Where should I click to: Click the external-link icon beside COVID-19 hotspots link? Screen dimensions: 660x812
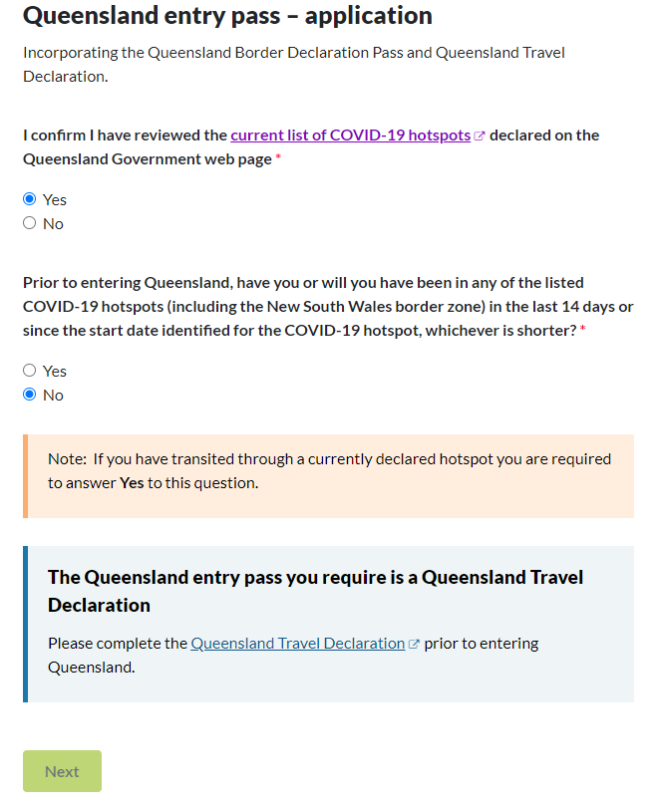(x=478, y=134)
